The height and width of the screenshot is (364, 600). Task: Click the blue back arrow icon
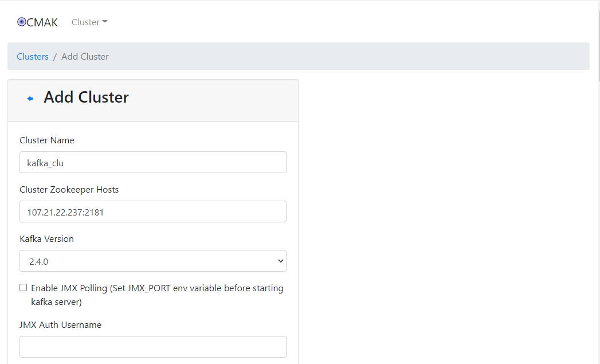[30, 99]
